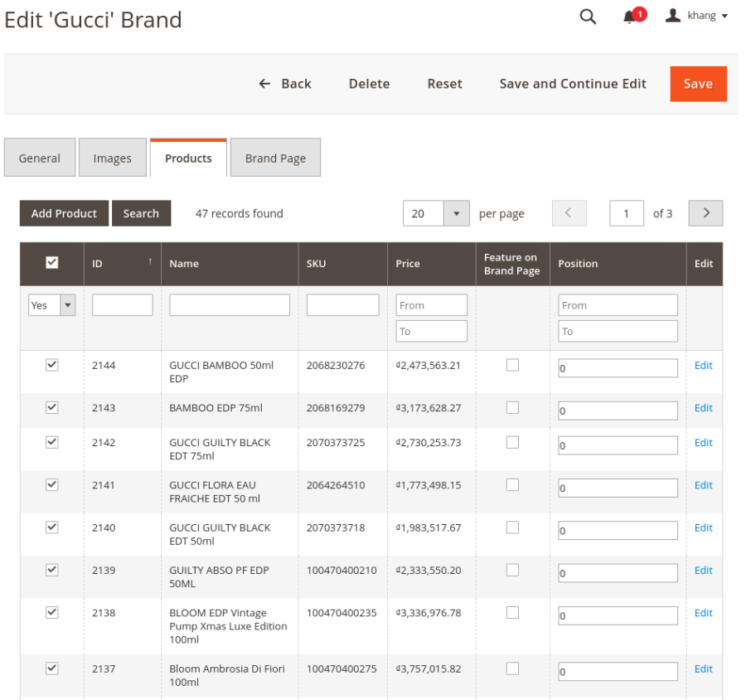Viewport: 746px width, 700px height.
Task: Uncheck selection for product 2139
Action: coord(52,570)
